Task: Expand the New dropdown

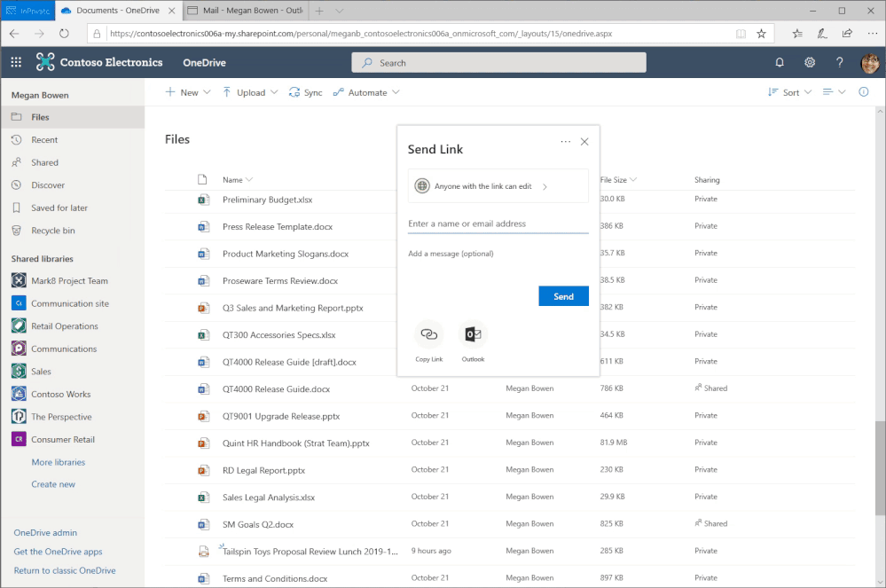Action: (x=207, y=92)
